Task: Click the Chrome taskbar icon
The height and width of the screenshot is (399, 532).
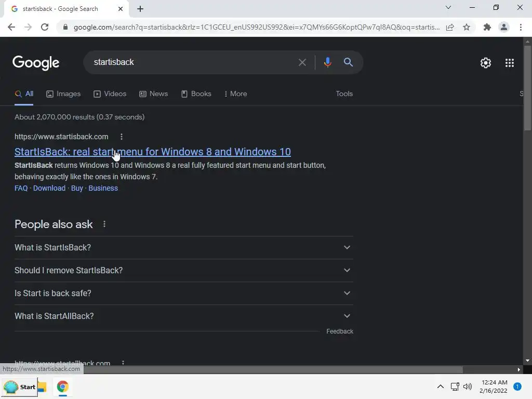Action: pyautogui.click(x=63, y=387)
